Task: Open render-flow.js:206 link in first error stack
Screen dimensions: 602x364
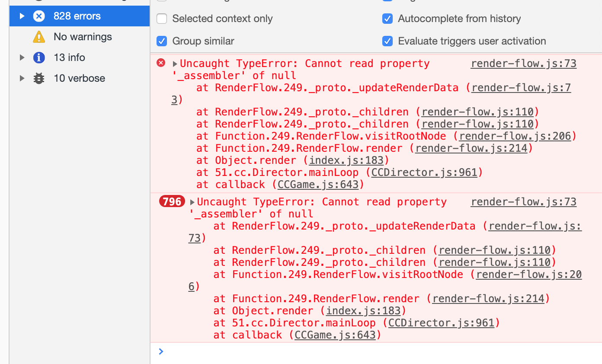Action: (x=515, y=136)
